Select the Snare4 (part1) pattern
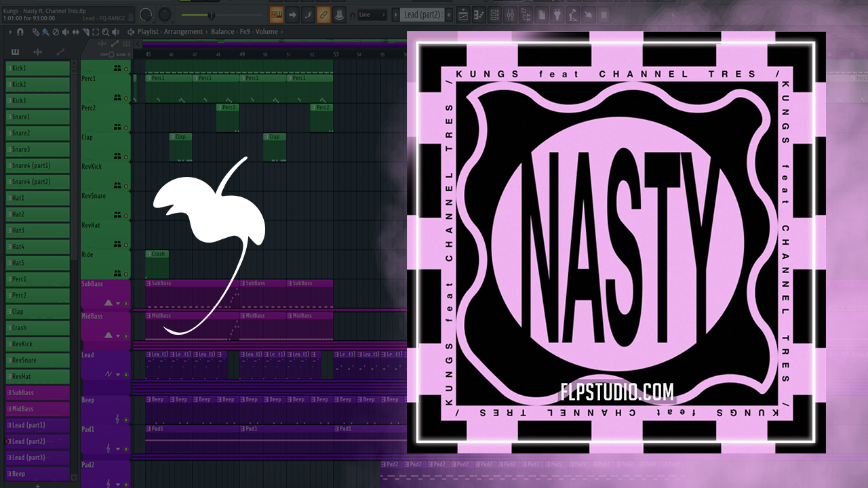 [38, 166]
